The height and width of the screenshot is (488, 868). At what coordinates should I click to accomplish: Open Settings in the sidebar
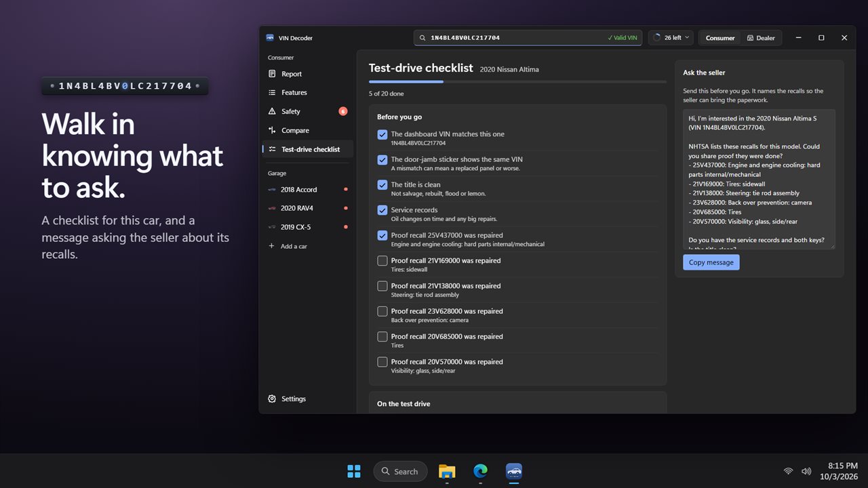(x=309, y=399)
